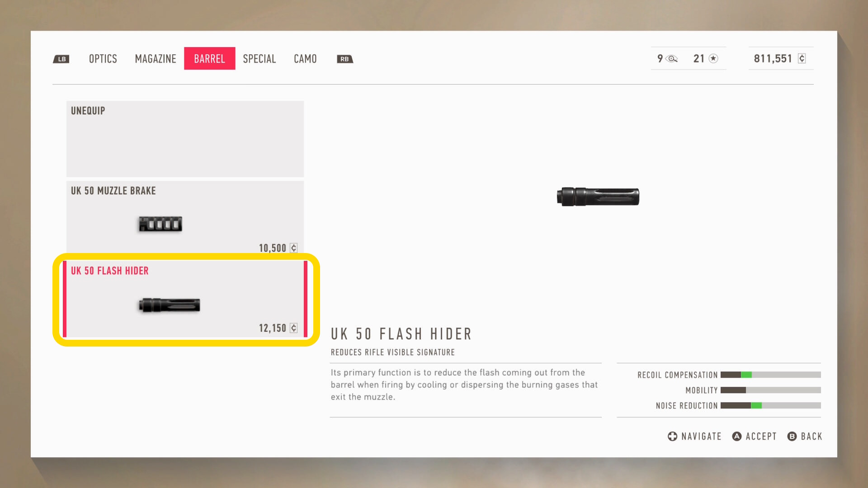Viewport: 868px width, 488px height.
Task: Click the LB bumper icon
Action: click(x=61, y=59)
